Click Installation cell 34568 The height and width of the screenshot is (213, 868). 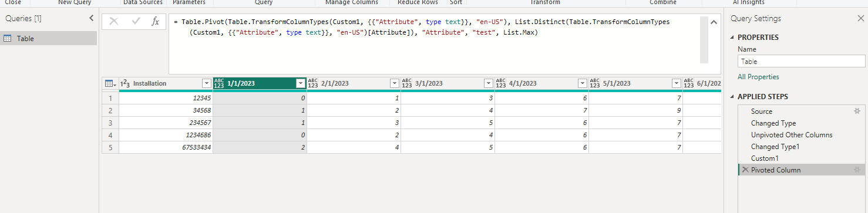click(166, 110)
